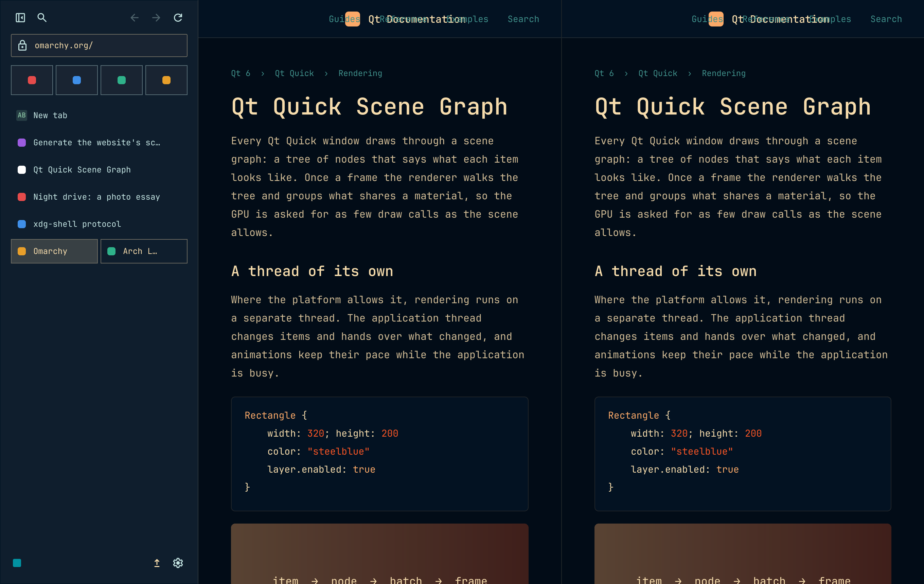This screenshot has height=584, width=924.
Task: Click Search in the right pane header
Action: [886, 19]
